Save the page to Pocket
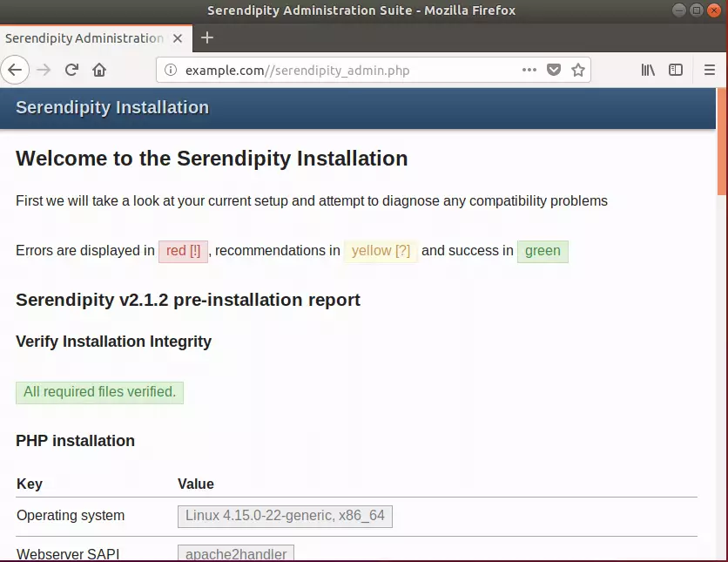 [x=554, y=70]
